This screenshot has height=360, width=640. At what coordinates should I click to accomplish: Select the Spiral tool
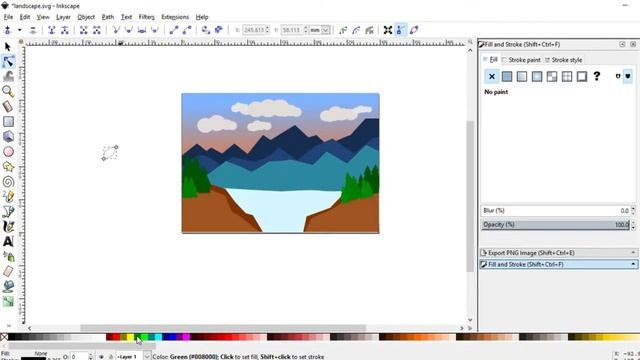click(8, 182)
